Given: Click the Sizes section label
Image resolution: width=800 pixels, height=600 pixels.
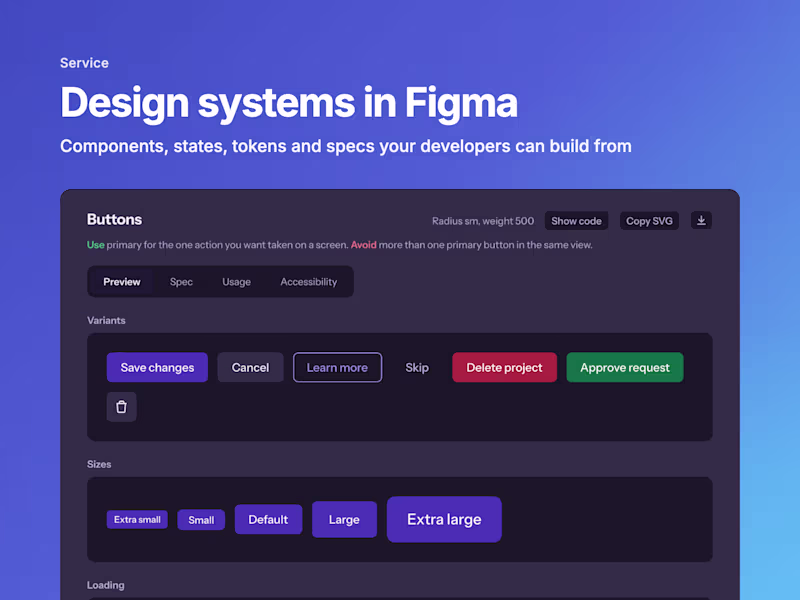Looking at the screenshot, I should click(x=99, y=464).
